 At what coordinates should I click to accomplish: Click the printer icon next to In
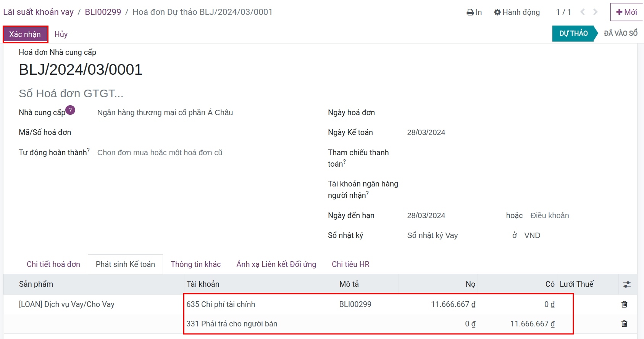(x=470, y=12)
